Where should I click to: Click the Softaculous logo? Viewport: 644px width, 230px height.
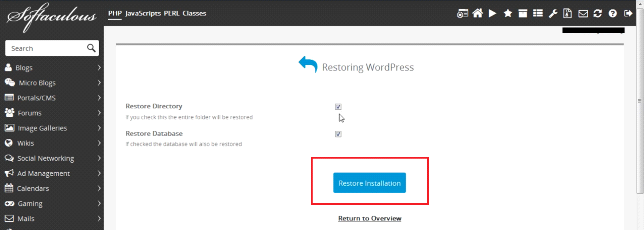click(x=52, y=17)
